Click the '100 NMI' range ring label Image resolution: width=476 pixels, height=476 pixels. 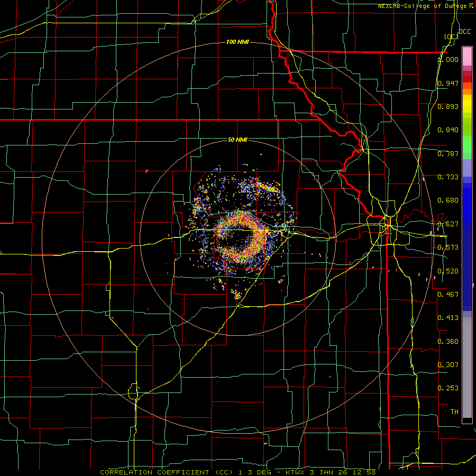237,42
